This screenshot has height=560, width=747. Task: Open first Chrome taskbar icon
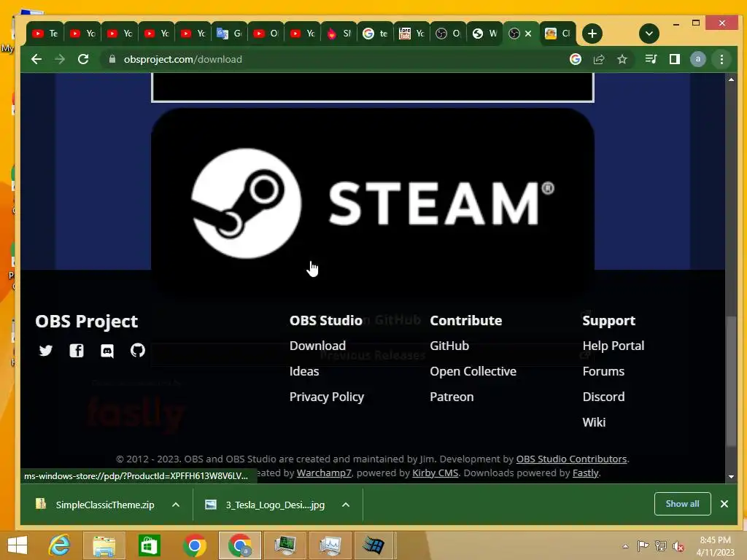tap(194, 545)
